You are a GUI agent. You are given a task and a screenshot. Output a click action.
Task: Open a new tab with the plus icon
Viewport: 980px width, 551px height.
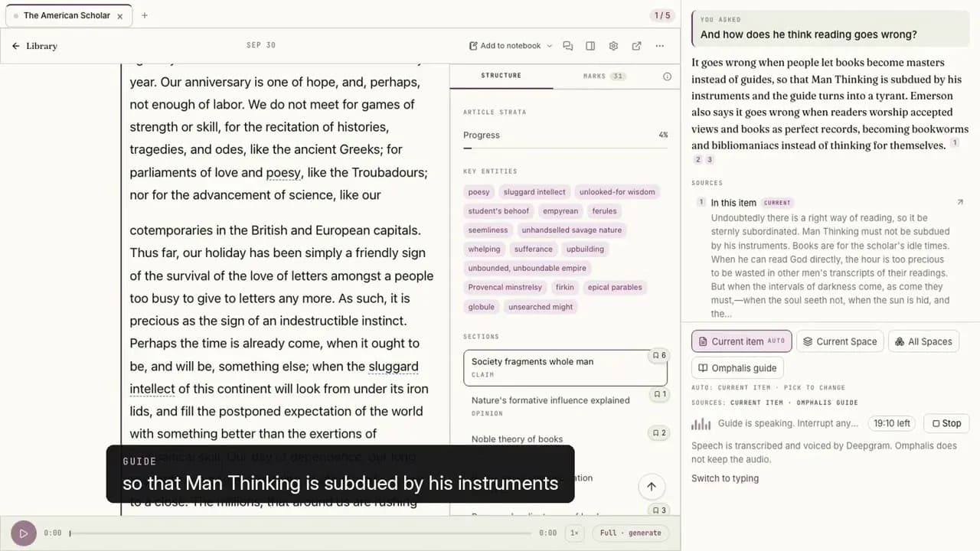pos(145,15)
